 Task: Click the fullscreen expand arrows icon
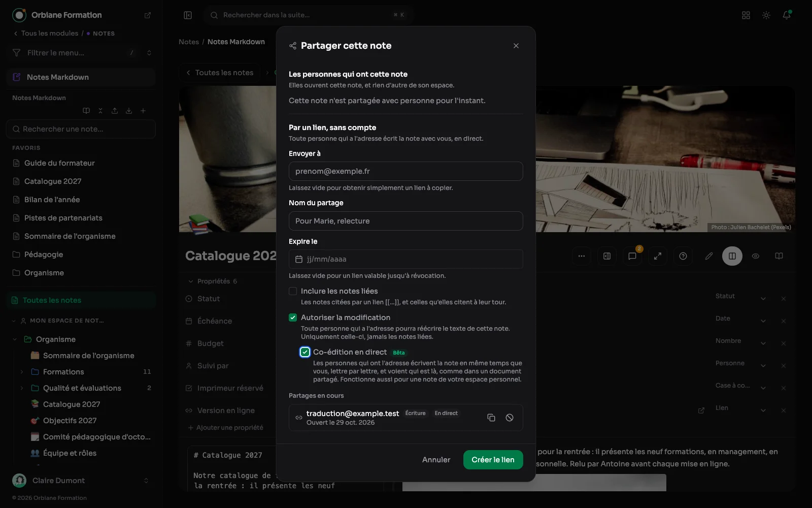pos(658,256)
